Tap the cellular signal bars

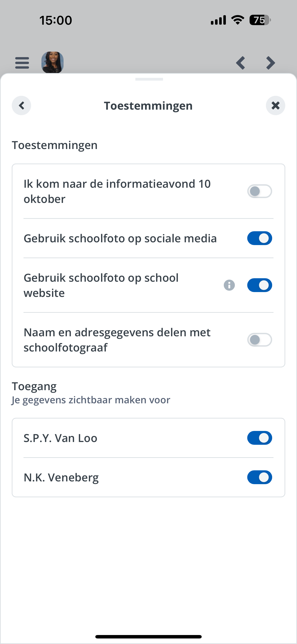point(218,20)
